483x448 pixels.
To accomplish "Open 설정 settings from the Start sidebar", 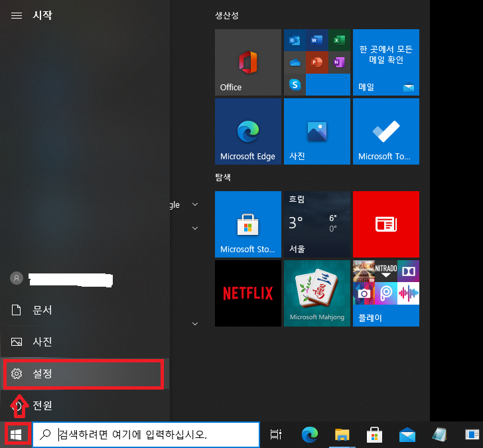I will (x=84, y=374).
